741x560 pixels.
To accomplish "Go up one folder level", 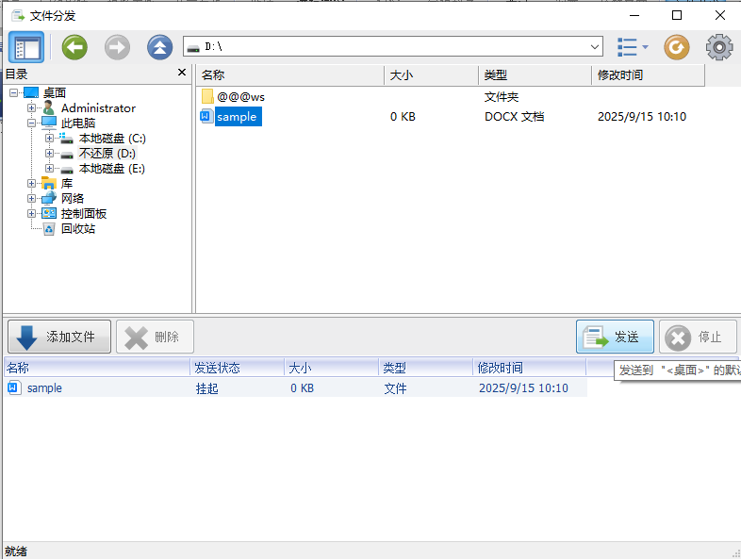I will click(x=159, y=47).
